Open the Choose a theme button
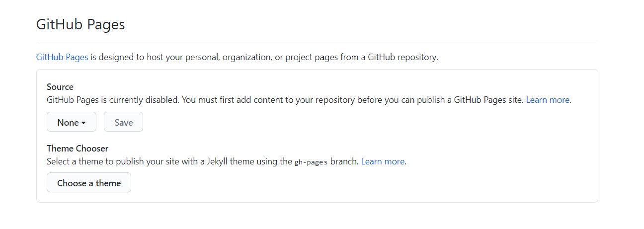 coord(89,183)
